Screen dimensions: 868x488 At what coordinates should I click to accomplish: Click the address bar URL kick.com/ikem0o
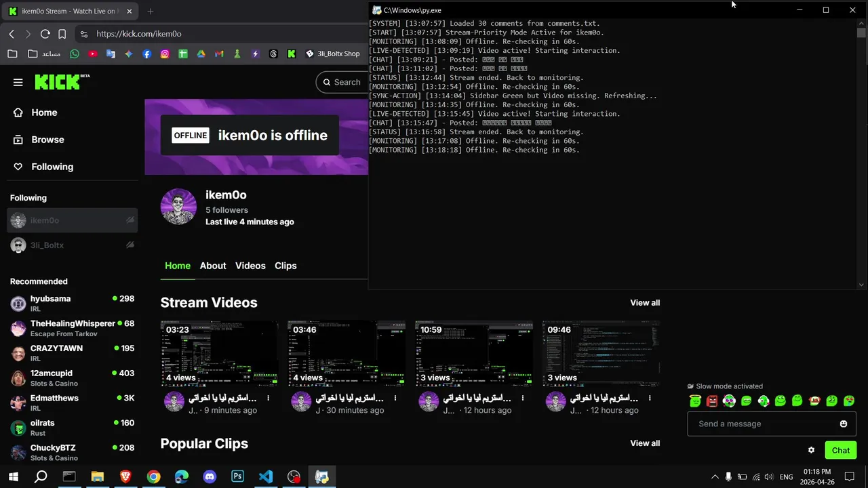pyautogui.click(x=139, y=34)
